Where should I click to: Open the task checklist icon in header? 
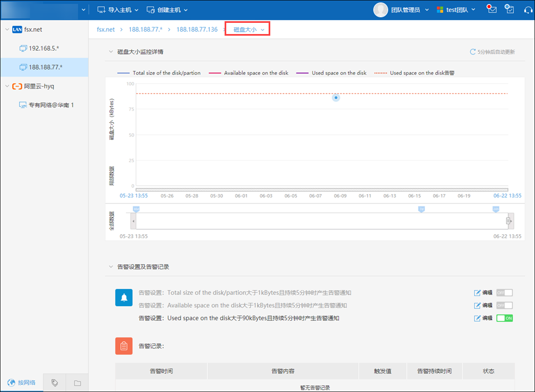point(509,9)
